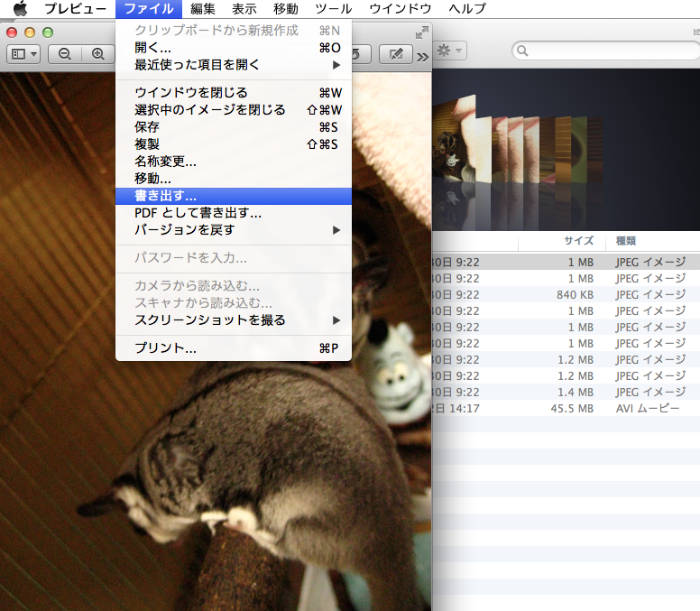The width and height of the screenshot is (700, 611).
Task: Open the ウインドウ menu
Action: (x=401, y=8)
